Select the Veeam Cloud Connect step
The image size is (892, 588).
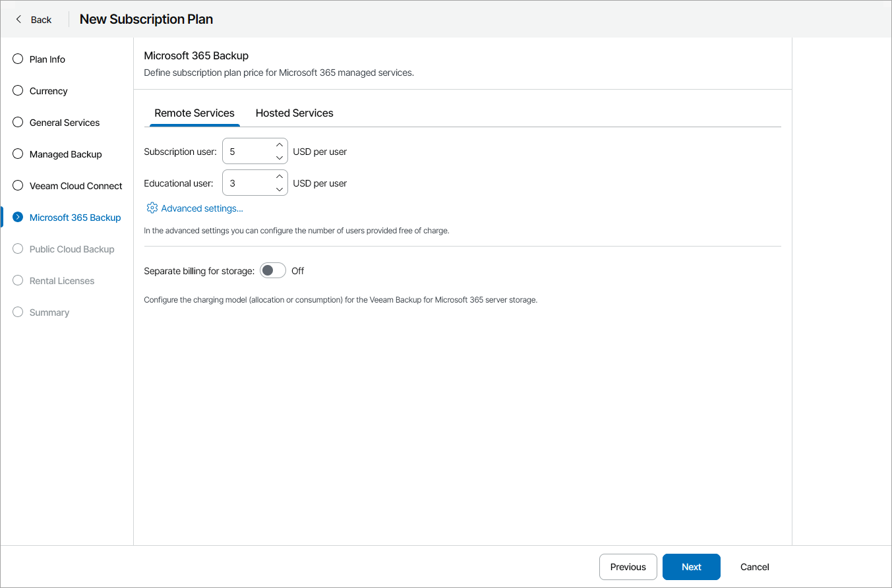pyautogui.click(x=17, y=185)
